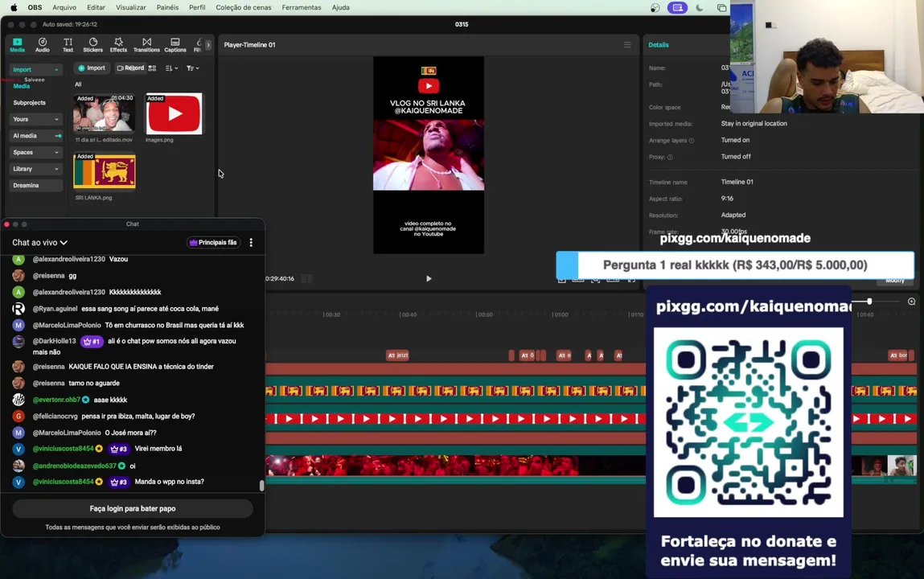
Task: Open the Transitions panel
Action: (146, 45)
